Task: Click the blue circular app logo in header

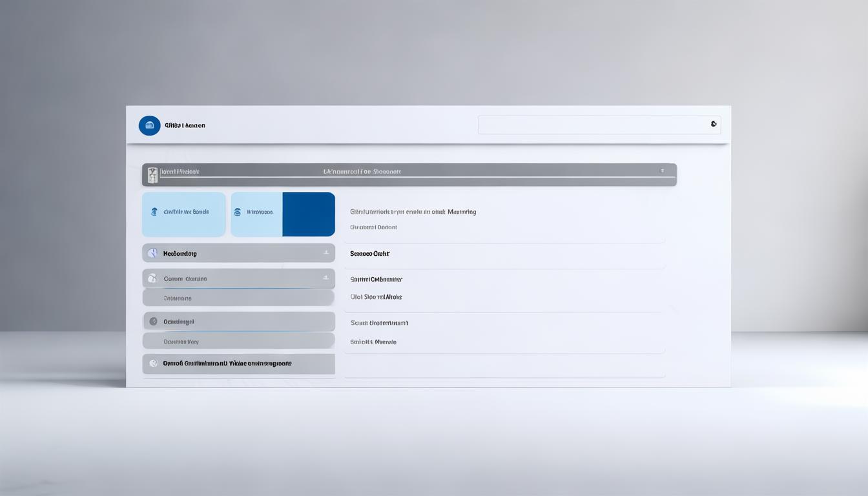Action: click(149, 125)
